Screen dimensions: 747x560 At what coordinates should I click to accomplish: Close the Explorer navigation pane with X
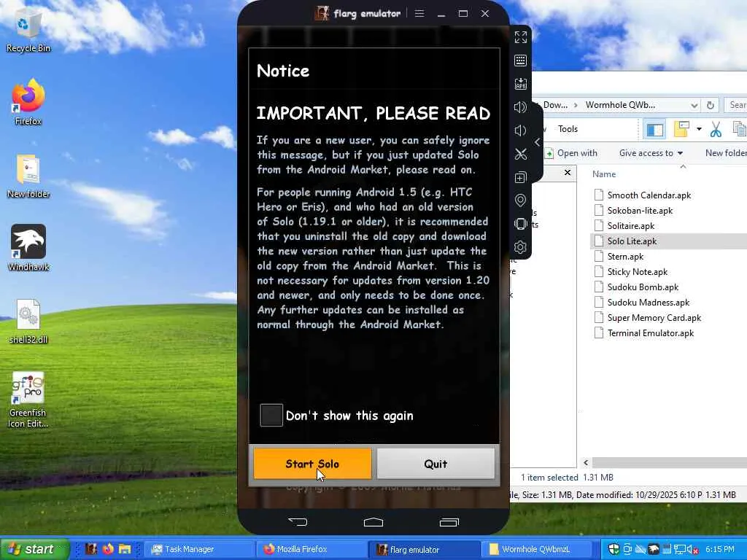click(x=568, y=172)
